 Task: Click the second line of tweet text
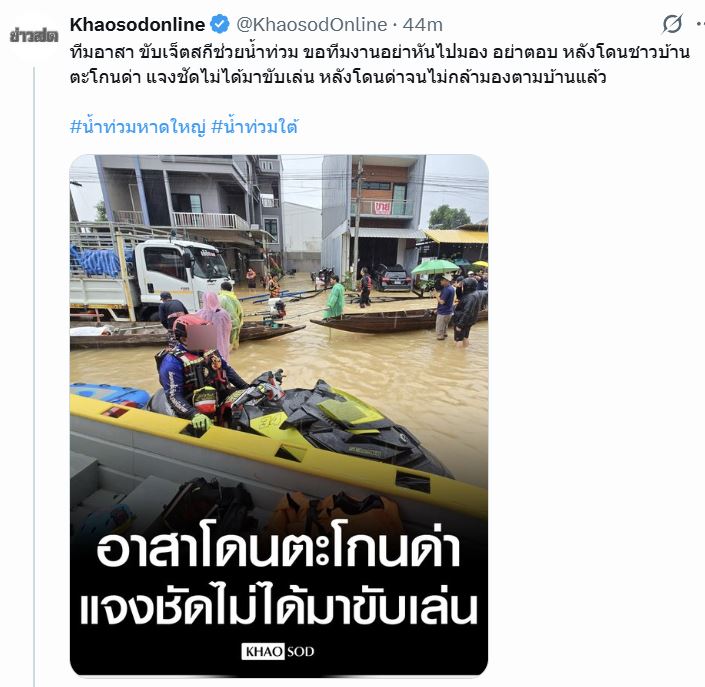coord(338,77)
